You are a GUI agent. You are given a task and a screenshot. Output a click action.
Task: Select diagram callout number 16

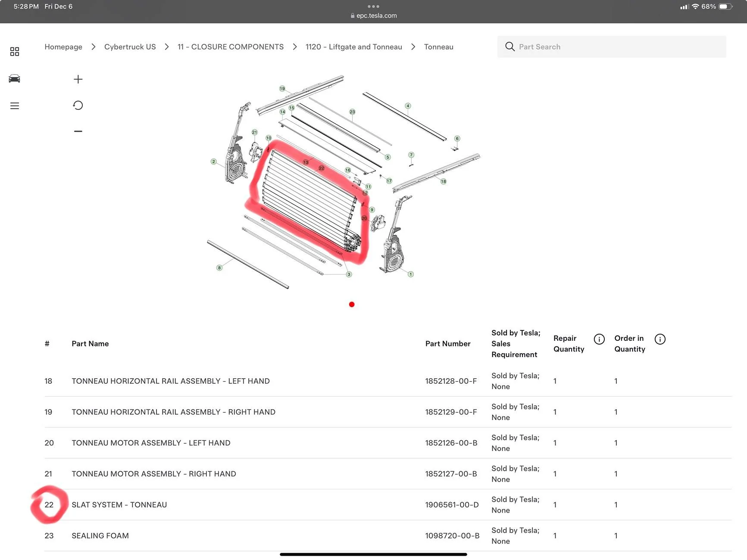(348, 170)
